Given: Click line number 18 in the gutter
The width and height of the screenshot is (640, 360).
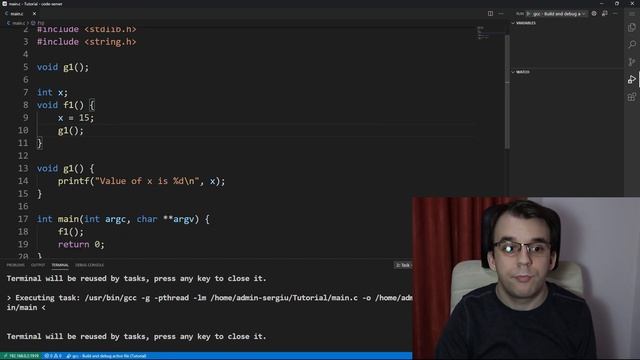Looking at the screenshot, I should (x=23, y=231).
